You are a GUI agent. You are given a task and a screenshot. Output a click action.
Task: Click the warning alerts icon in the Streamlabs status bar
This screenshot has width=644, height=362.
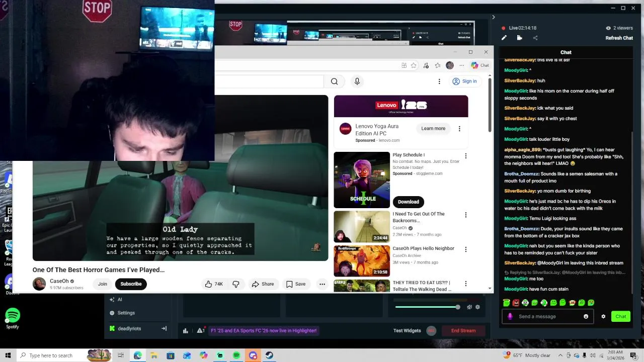click(x=201, y=330)
